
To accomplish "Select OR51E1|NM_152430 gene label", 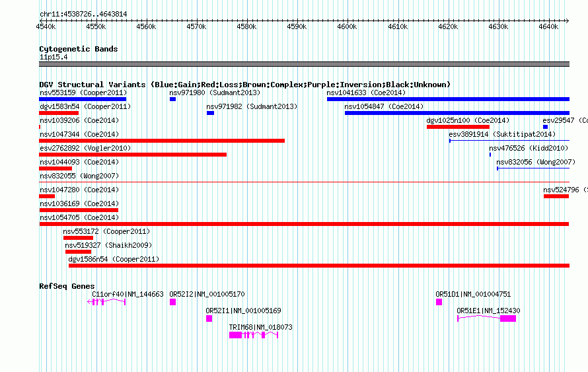I will pos(489,311).
